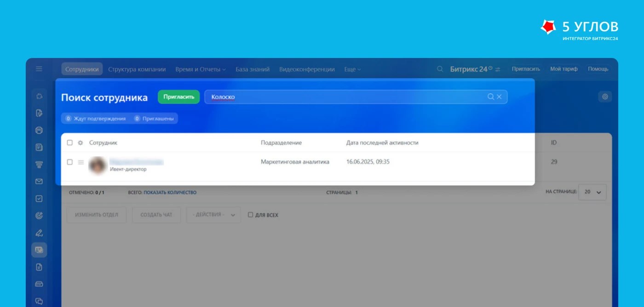Screen dimensions: 644x307
Task: Open the gear settings icon at right
Action: click(605, 97)
